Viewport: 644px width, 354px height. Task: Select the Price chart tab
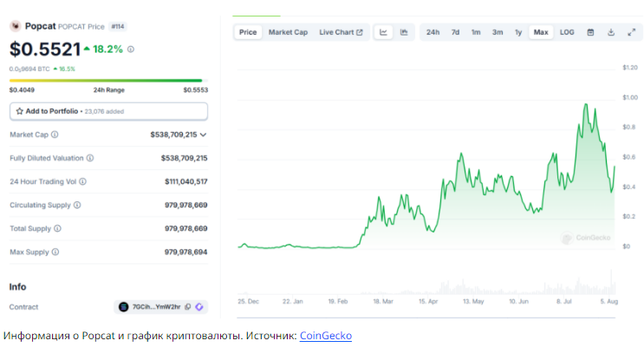point(248,32)
